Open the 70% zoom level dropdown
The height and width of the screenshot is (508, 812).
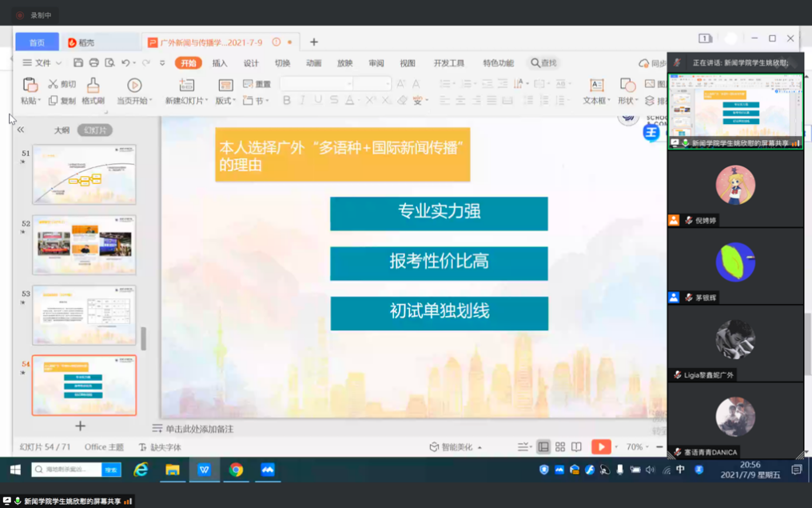(636, 447)
